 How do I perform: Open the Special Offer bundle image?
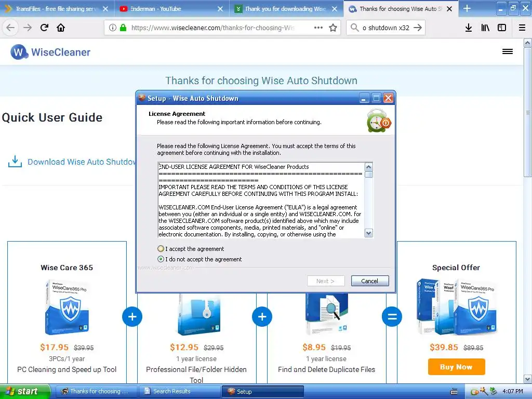click(x=457, y=307)
